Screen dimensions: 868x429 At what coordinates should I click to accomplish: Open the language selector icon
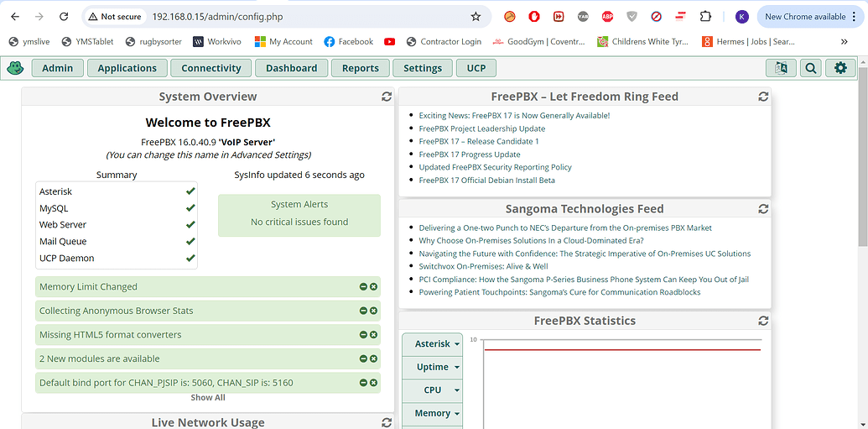(781, 68)
